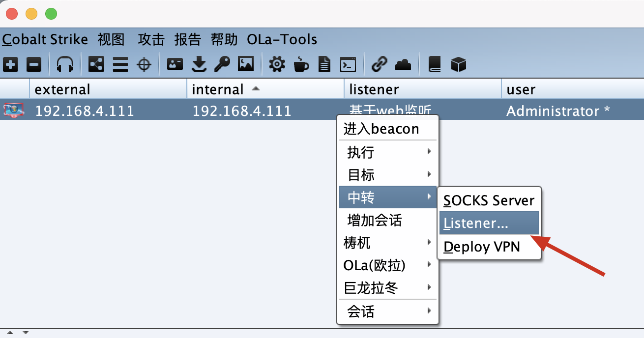Expand the OLa(欧拉) submenu
This screenshot has height=338, width=644.
click(x=387, y=265)
